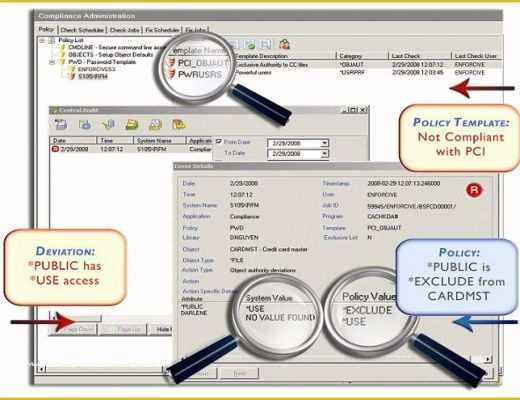Click the 2/29/2008 12:07:12 last check cell
The image size is (520, 400).
(418, 64)
